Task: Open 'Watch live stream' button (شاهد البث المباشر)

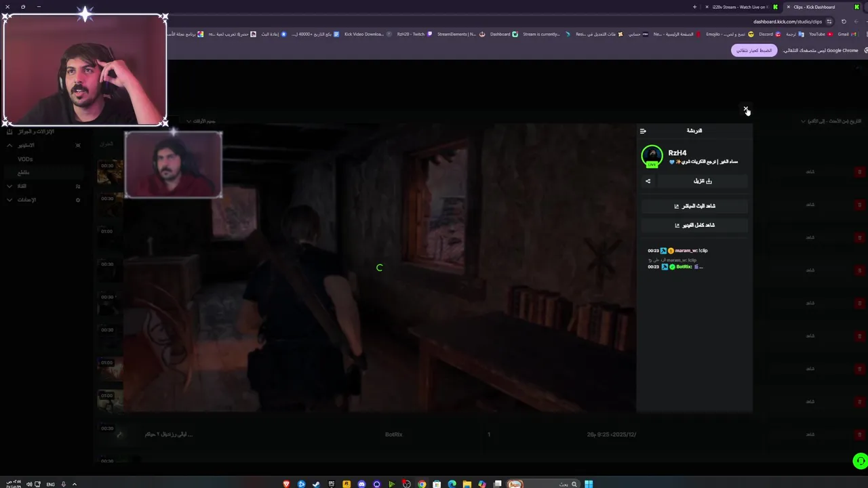Action: coord(694,206)
